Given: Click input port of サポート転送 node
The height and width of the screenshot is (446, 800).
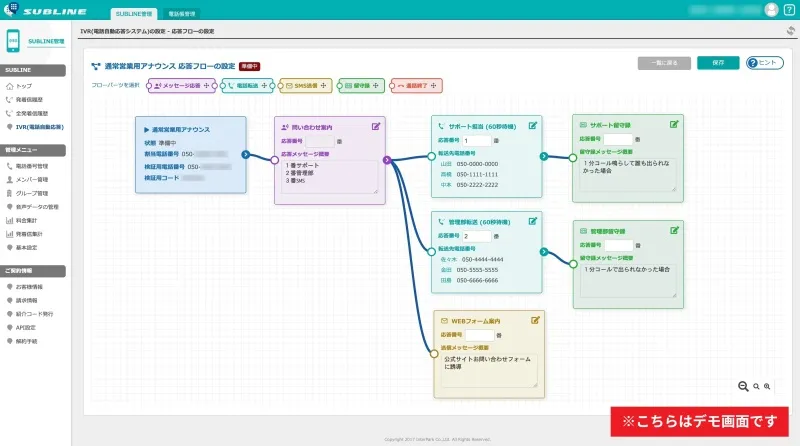Looking at the screenshot, I should [432, 156].
